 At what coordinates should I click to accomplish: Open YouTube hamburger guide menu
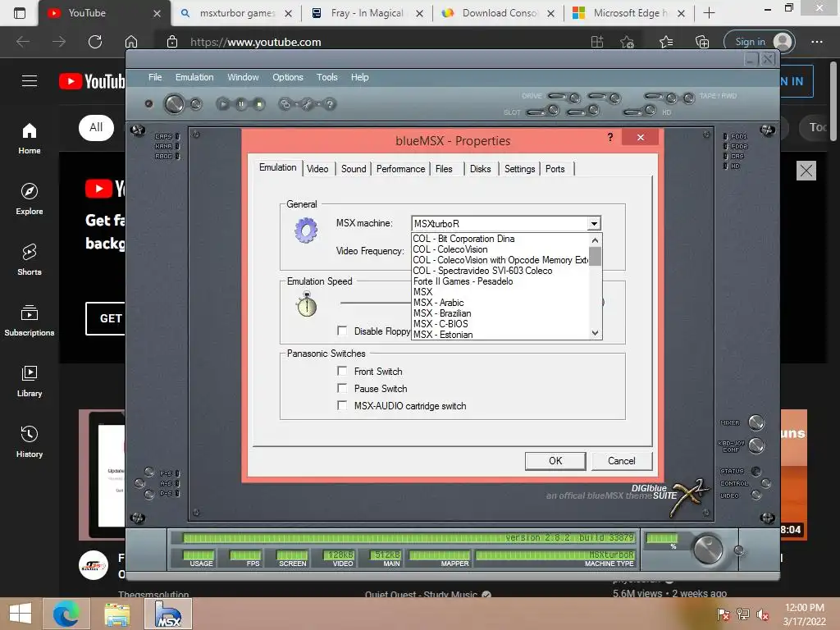coord(30,81)
